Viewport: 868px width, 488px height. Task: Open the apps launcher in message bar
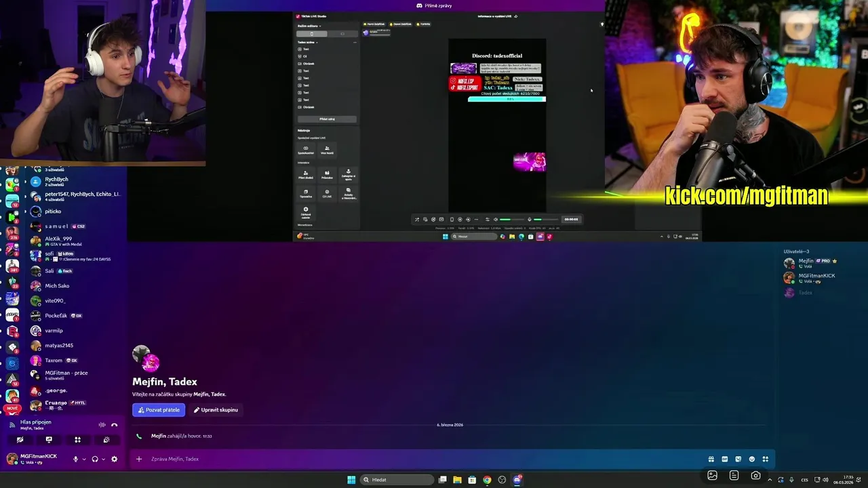point(765,459)
